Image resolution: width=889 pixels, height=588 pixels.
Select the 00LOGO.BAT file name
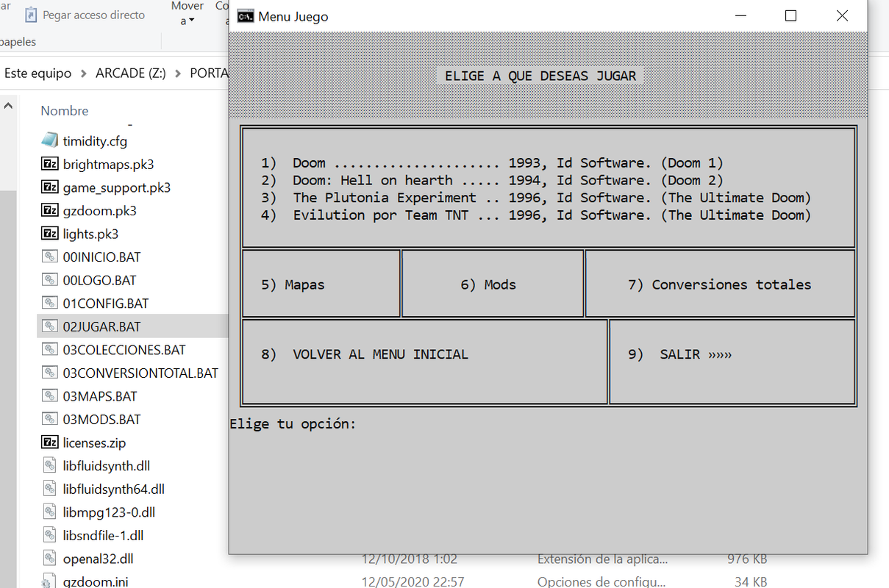coord(100,280)
